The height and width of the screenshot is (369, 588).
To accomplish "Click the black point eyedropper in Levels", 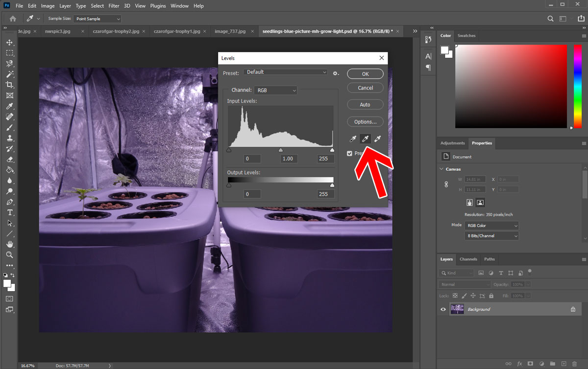I will tap(352, 139).
